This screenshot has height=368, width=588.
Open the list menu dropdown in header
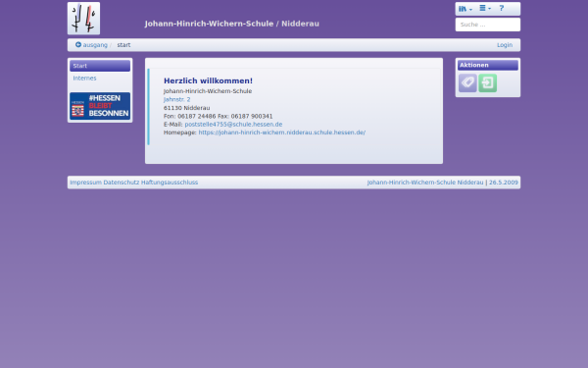[x=485, y=8]
